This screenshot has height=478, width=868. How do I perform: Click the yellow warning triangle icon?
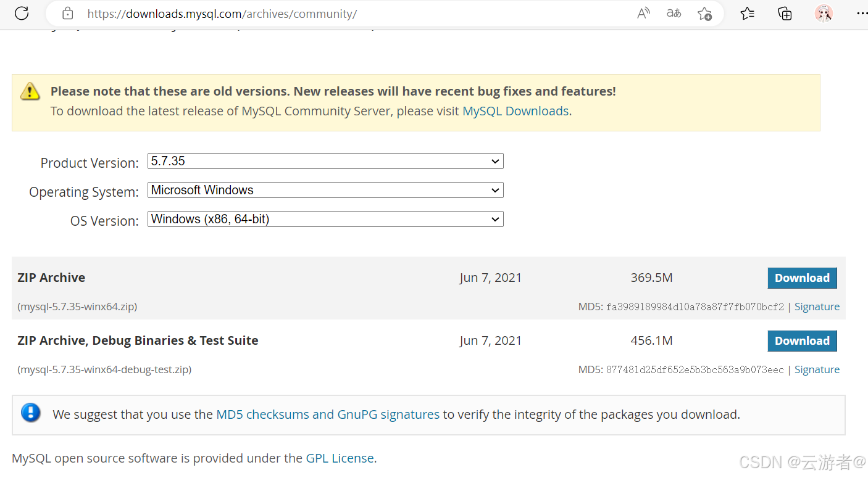tap(30, 92)
